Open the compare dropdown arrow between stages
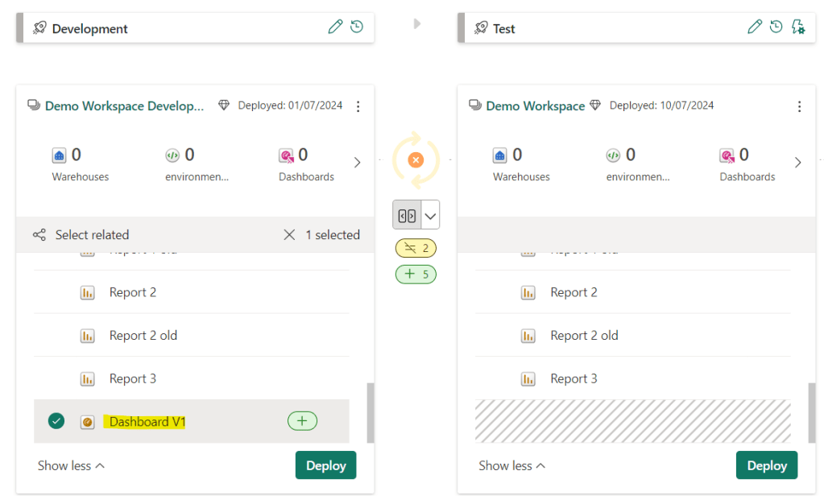The width and height of the screenshot is (824, 504). pos(430,216)
